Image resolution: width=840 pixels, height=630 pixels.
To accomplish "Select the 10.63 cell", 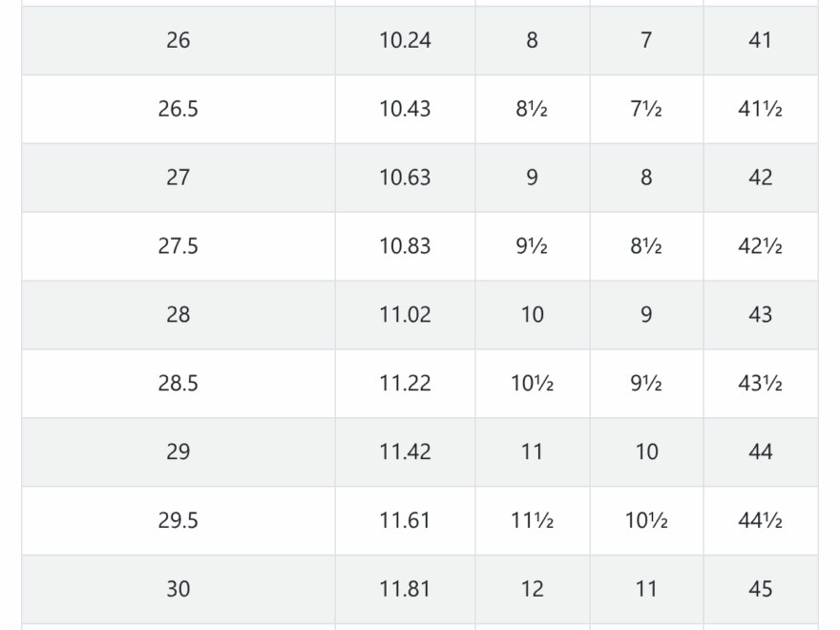I will (x=405, y=178).
